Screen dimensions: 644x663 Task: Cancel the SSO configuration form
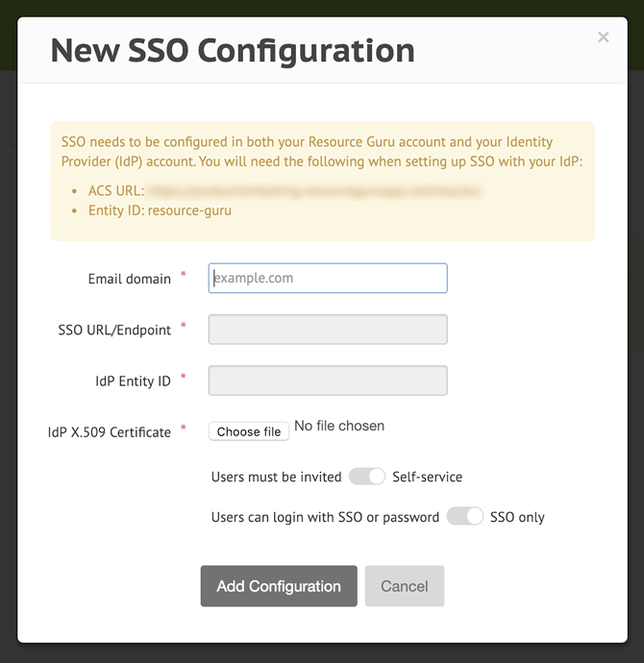(x=405, y=586)
